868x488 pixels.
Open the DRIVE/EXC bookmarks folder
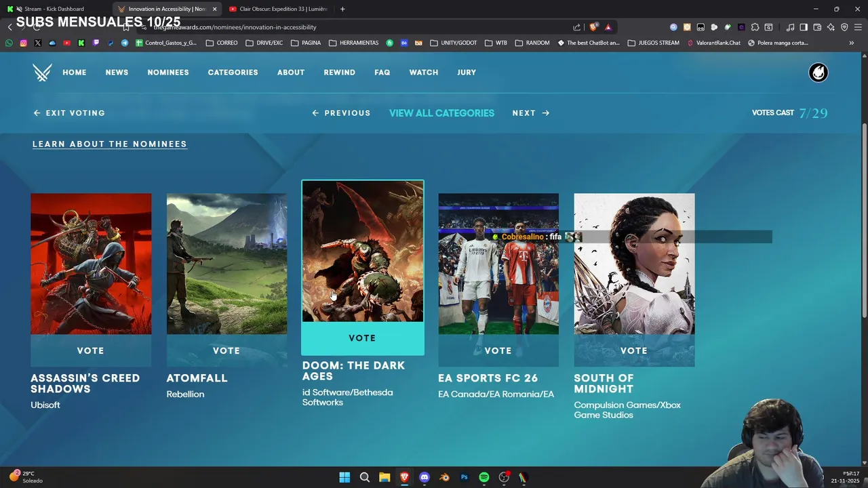coord(264,43)
